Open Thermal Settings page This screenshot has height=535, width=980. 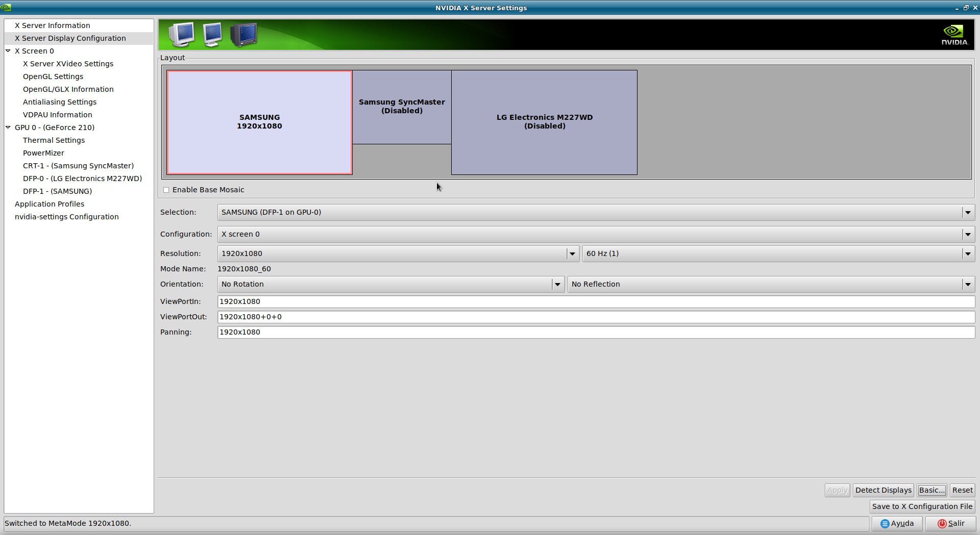79,140
